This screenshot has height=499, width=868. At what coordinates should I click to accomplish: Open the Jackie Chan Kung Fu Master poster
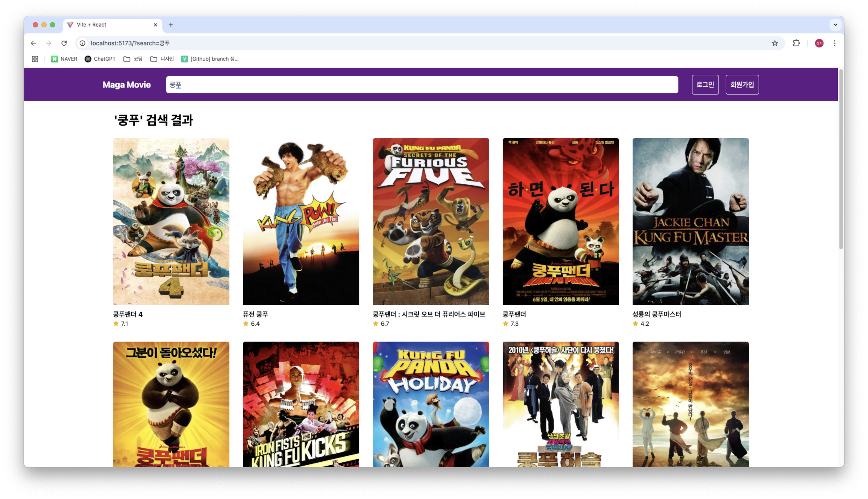pyautogui.click(x=690, y=221)
